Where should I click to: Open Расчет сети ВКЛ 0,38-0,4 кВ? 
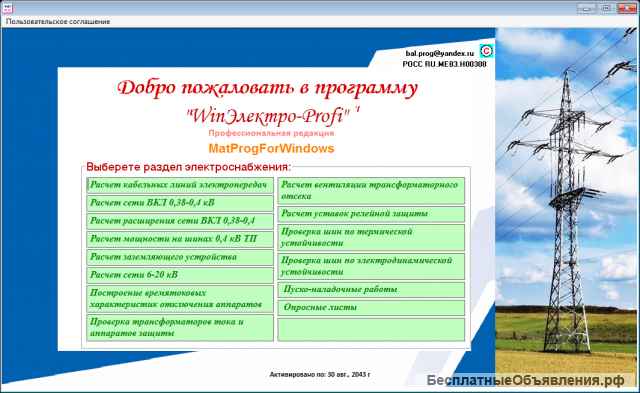180,203
